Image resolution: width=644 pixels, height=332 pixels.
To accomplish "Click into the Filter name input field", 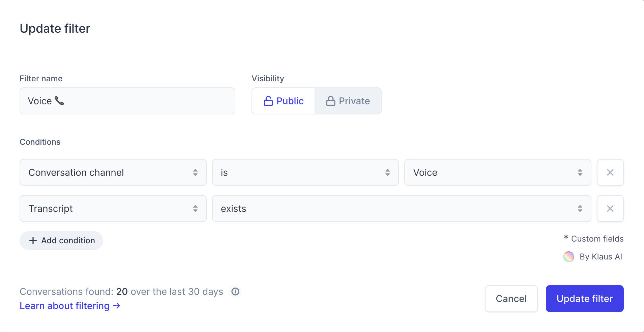I will coord(127,101).
